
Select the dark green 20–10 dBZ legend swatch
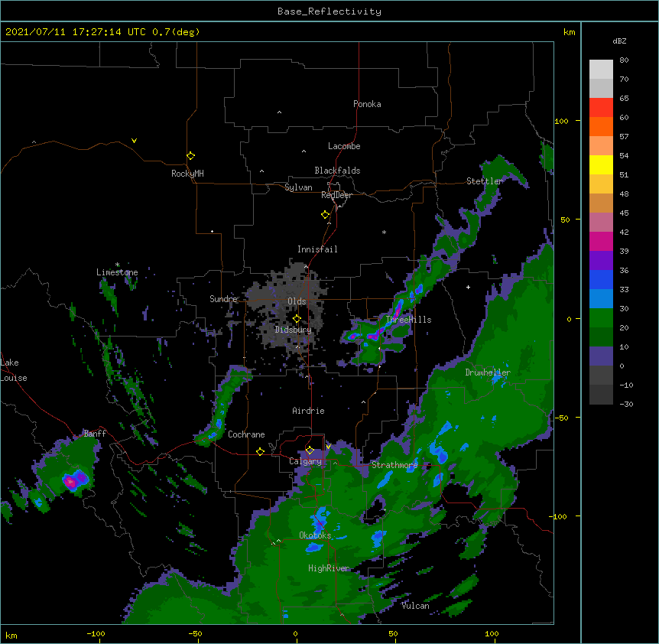click(x=601, y=337)
